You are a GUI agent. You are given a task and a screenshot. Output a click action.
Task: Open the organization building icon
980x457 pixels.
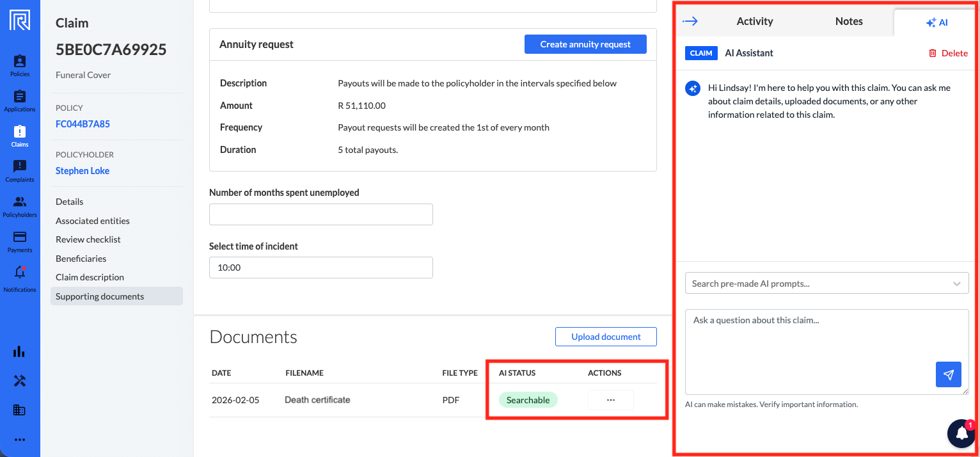click(x=20, y=410)
